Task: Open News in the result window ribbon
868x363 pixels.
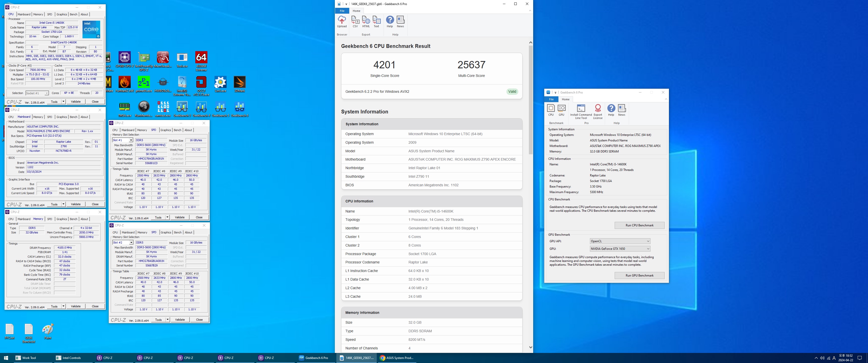Action: coord(400,22)
